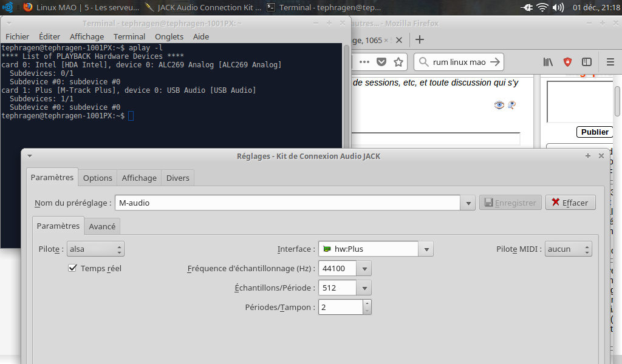Viewport: 622px width, 364px height.
Task: Click the Firefox page vertical scrollbar
Action: [x=617, y=101]
